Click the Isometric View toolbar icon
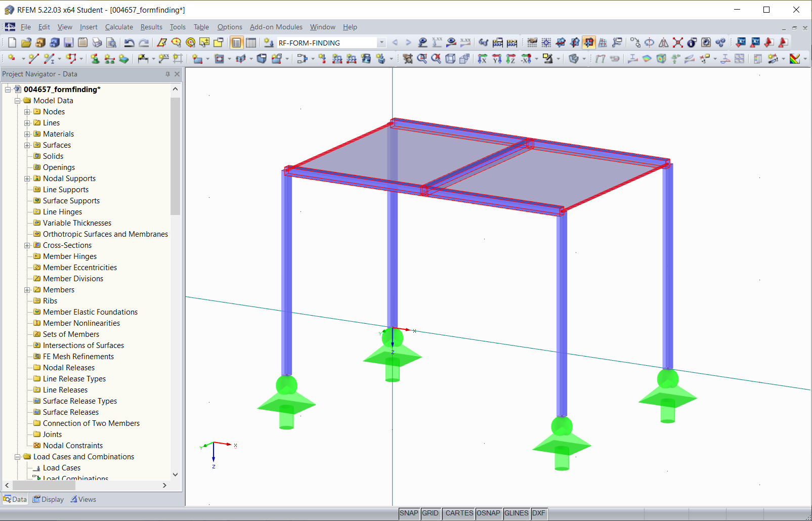The image size is (812, 521). click(450, 59)
